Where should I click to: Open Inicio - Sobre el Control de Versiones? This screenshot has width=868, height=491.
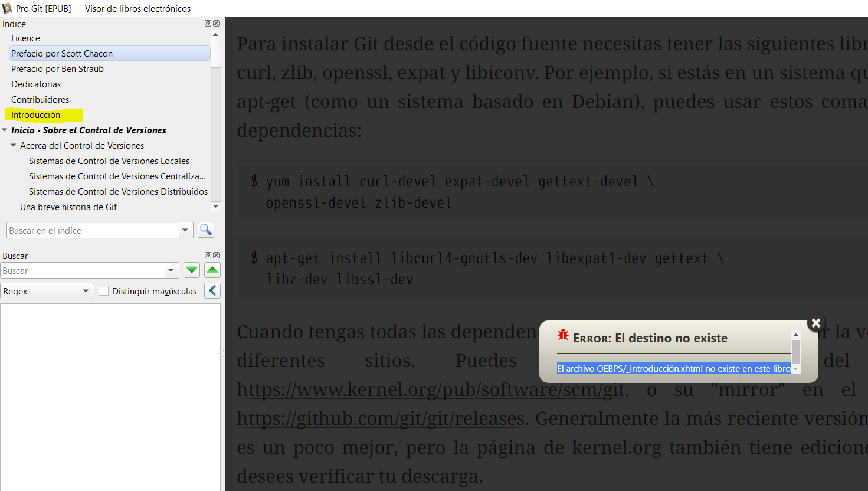[89, 130]
